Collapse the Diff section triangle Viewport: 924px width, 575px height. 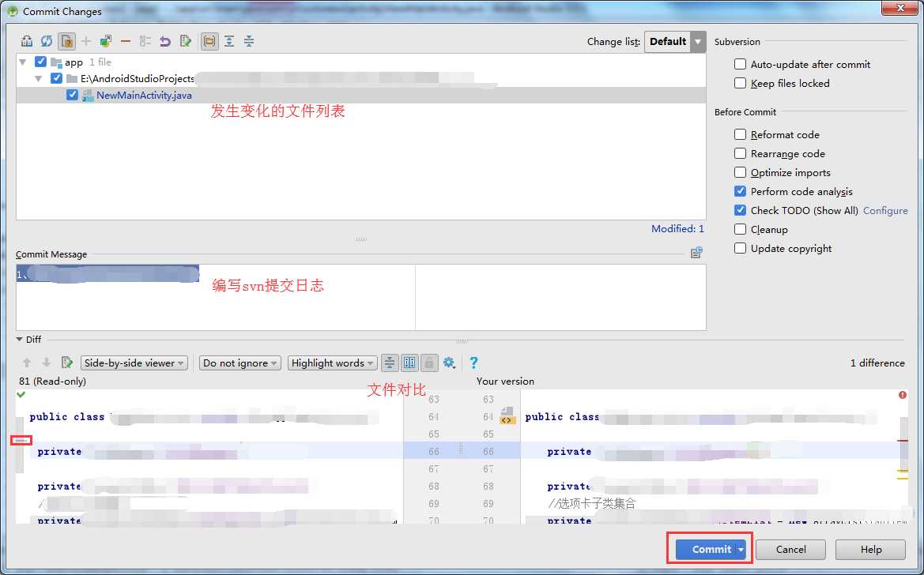click(x=20, y=340)
